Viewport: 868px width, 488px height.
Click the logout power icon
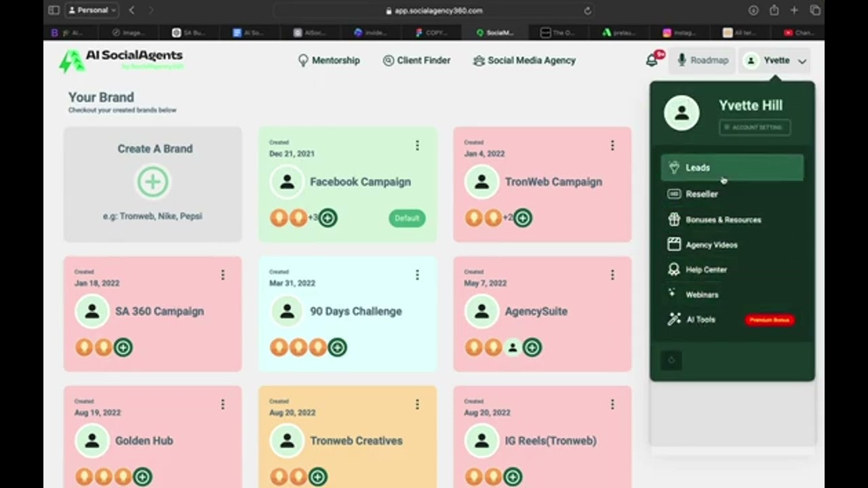point(671,360)
